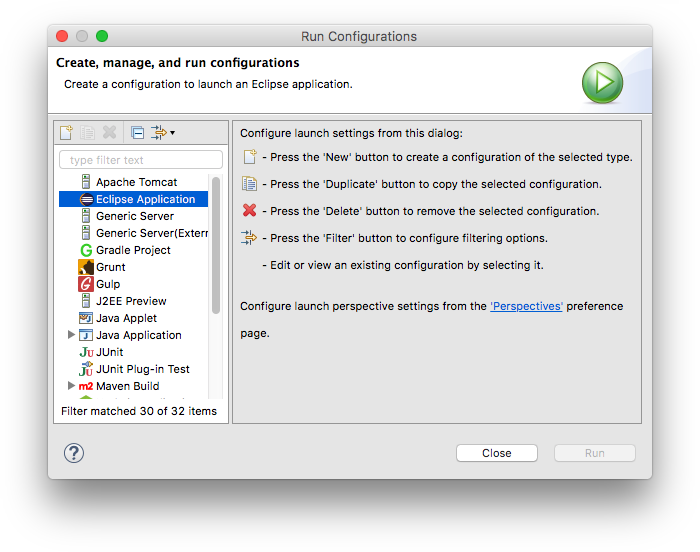Image resolution: width=700 pixels, height=552 pixels.
Task: Click the Delete configuration toolbar icon
Action: 109,132
